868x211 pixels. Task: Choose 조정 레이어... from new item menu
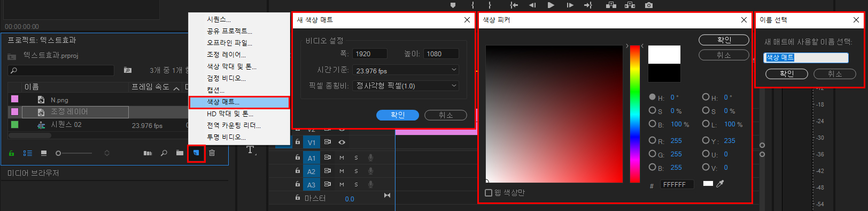[x=226, y=55]
